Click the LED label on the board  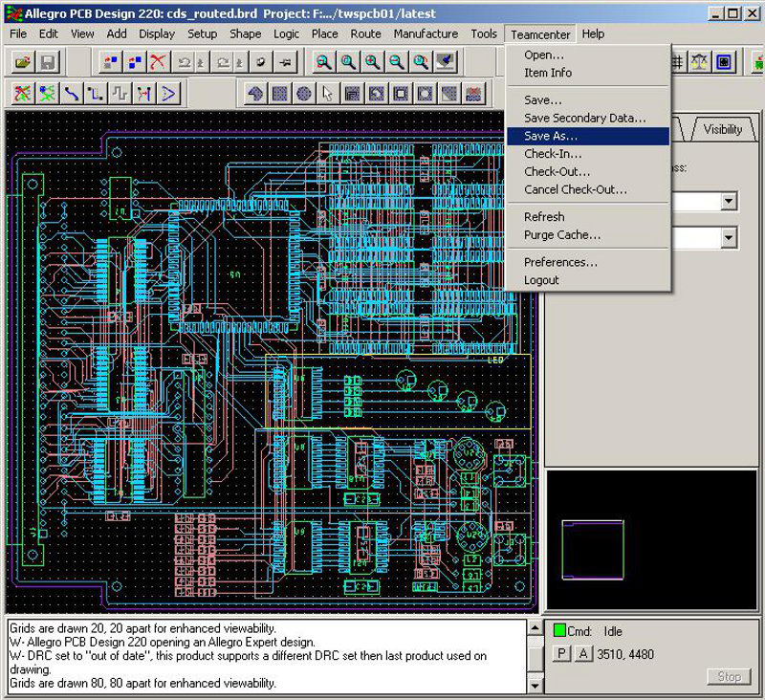point(495,361)
